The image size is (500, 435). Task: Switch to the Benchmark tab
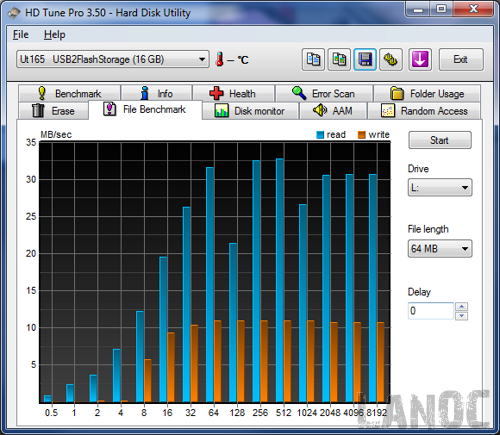(x=70, y=93)
